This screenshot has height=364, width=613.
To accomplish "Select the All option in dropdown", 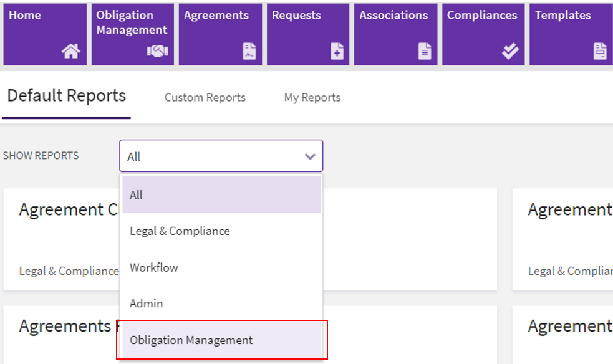I will point(221,195).
